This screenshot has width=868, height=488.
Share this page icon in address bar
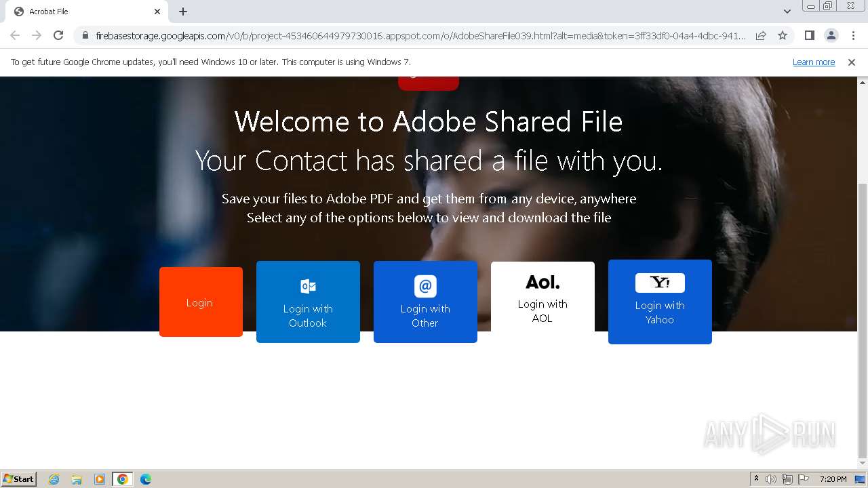click(761, 35)
